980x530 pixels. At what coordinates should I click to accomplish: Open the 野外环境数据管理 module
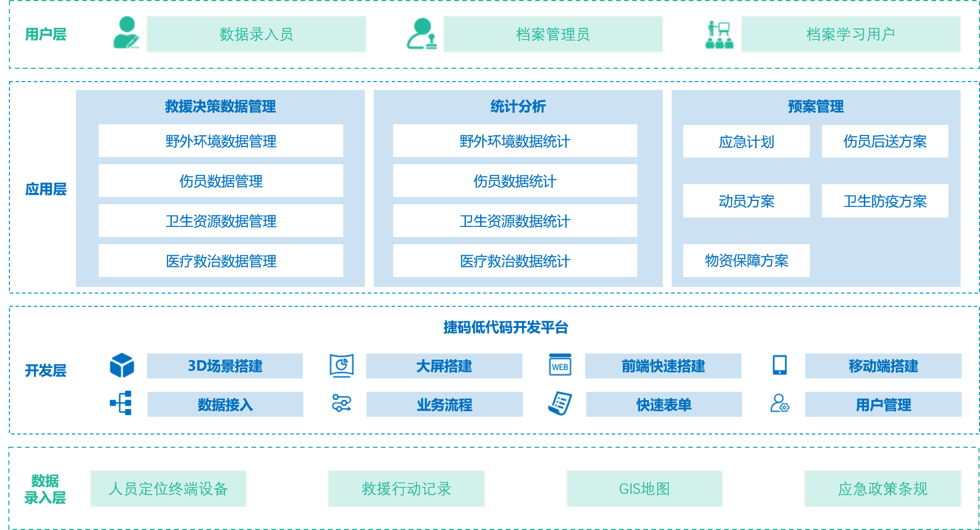coord(220,141)
